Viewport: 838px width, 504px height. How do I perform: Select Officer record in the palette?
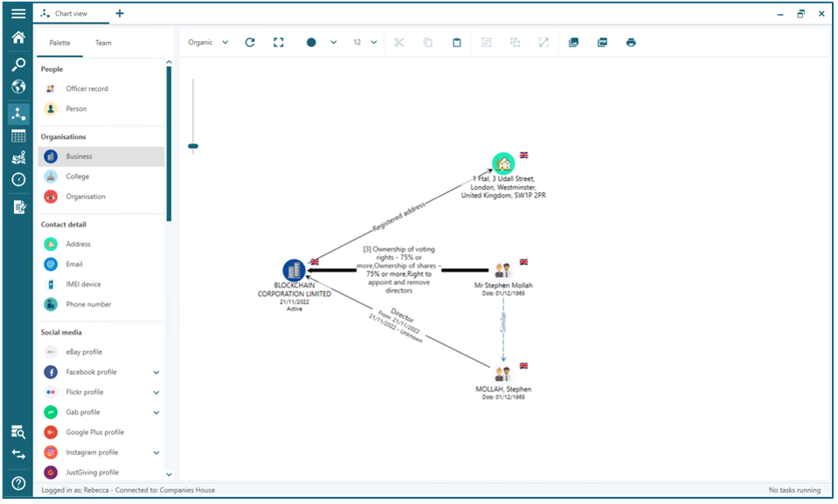coord(101,89)
